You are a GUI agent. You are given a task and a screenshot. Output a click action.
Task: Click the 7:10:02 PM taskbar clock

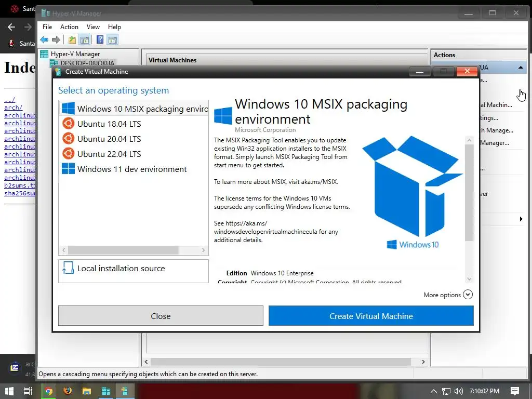(x=484, y=391)
